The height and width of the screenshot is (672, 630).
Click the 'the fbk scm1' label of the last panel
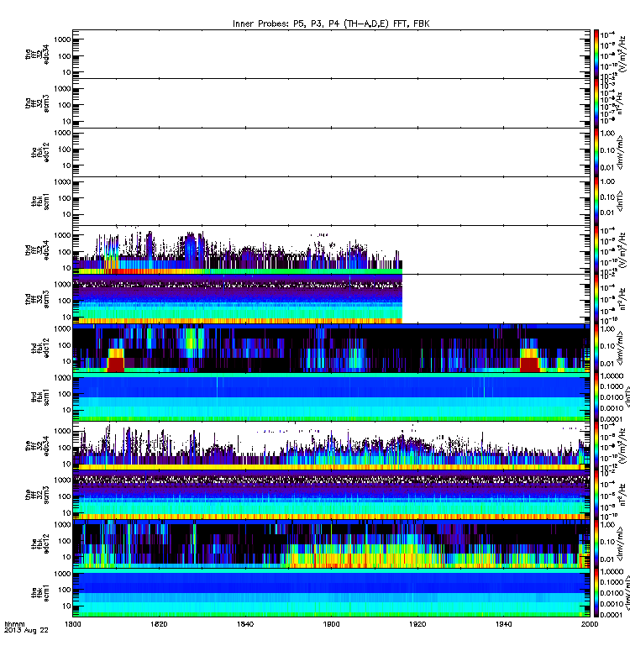(x=40, y=593)
